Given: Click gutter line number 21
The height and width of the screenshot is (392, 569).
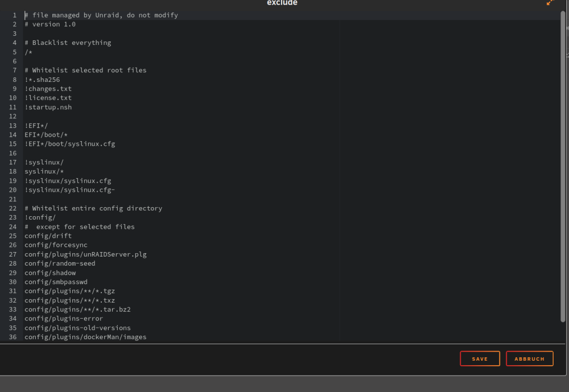Looking at the screenshot, I should pos(13,199).
